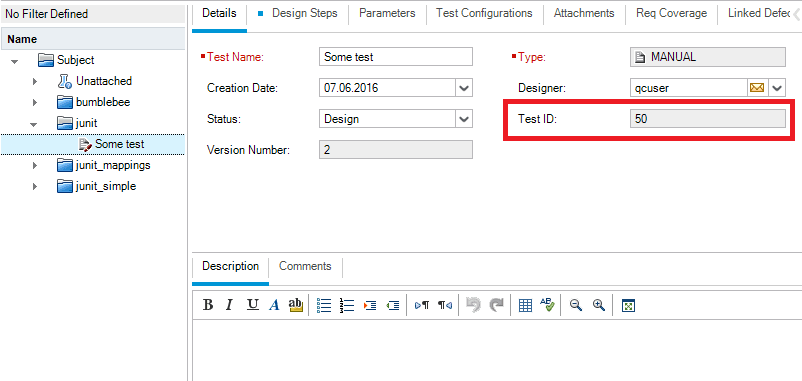The image size is (802, 381).
Task: Switch to the Details tab
Action: tap(219, 13)
